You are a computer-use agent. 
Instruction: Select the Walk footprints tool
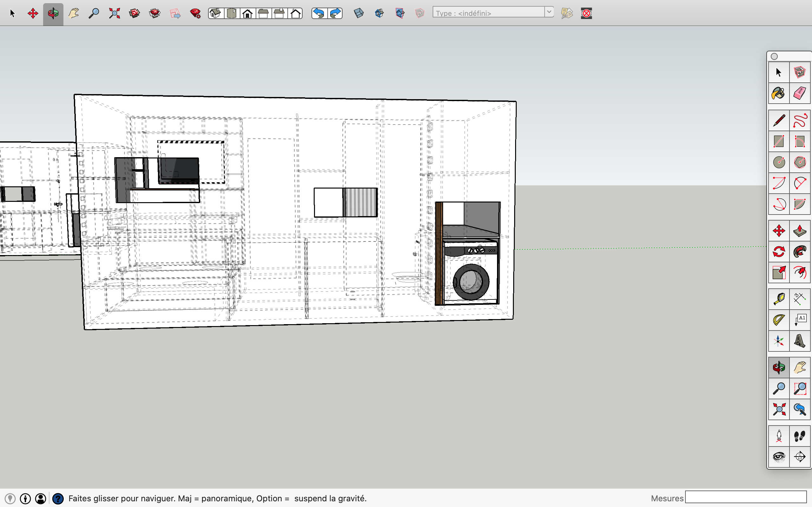800,436
